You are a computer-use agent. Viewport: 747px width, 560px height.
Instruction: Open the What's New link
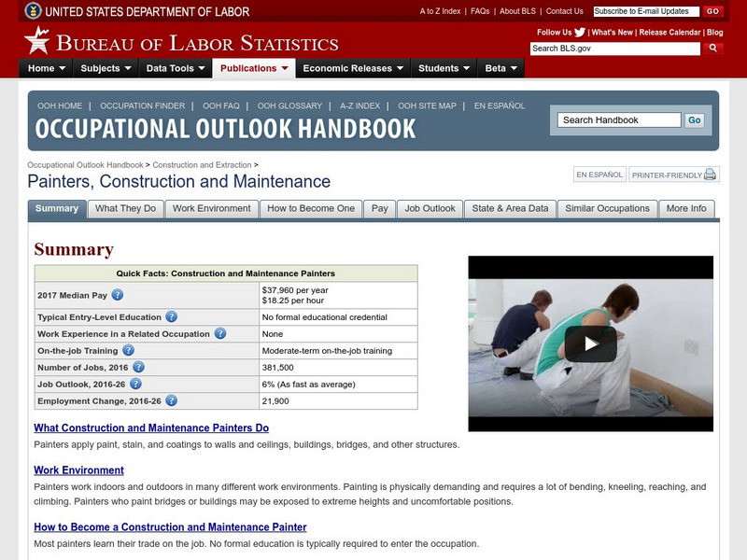coord(613,33)
